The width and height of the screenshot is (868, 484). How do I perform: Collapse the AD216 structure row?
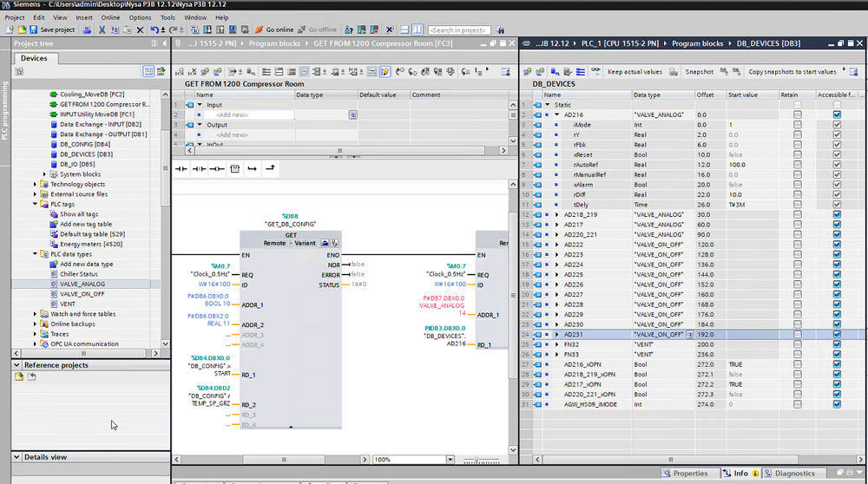pos(557,114)
